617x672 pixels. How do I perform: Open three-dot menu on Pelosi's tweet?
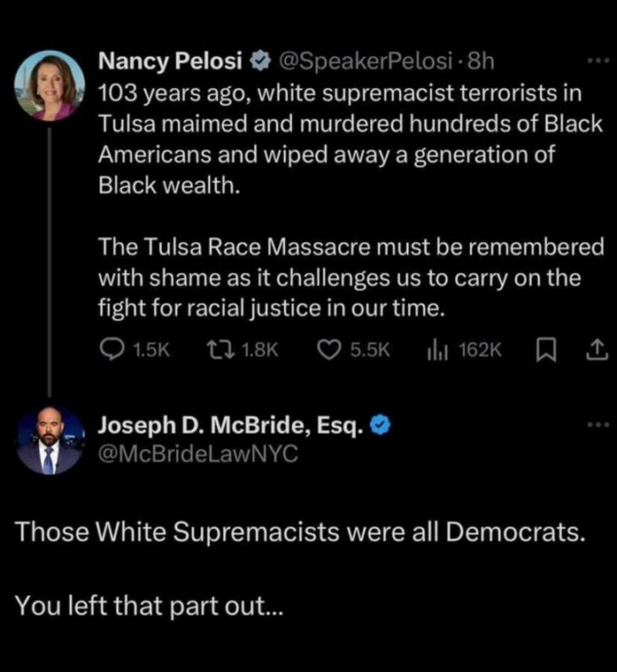[598, 61]
